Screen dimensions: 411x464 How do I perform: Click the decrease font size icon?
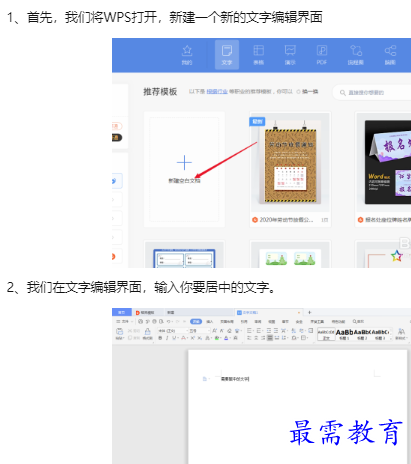tap(222, 331)
